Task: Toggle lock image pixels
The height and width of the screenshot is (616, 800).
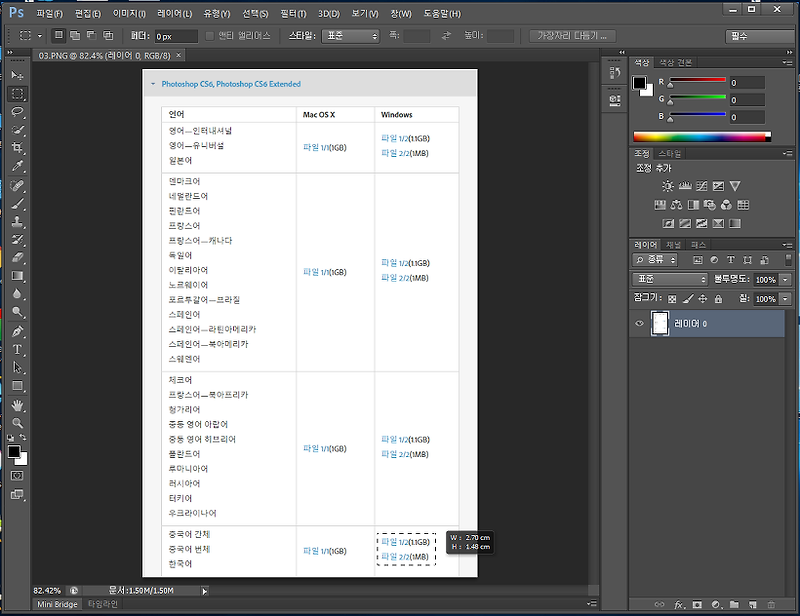Action: pyautogui.click(x=688, y=299)
